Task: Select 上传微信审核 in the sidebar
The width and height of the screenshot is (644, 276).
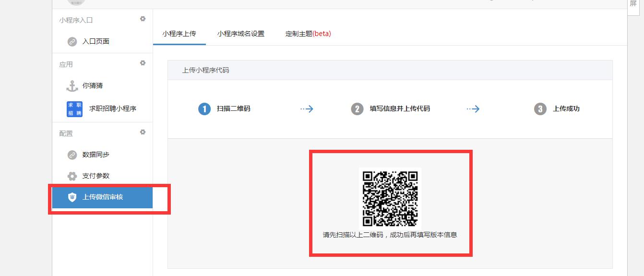Action: tap(102, 197)
